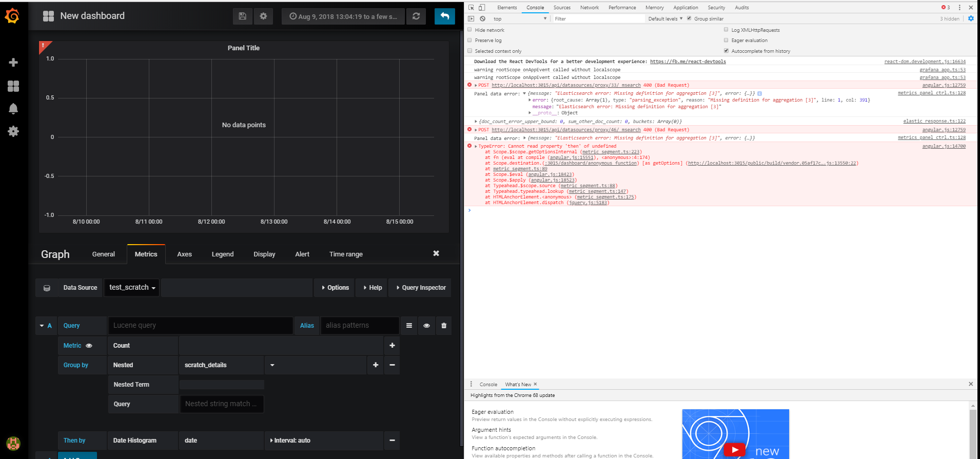Image resolution: width=980 pixels, height=459 pixels.
Task: Add a group by with Nested row plus
Action: pos(376,365)
